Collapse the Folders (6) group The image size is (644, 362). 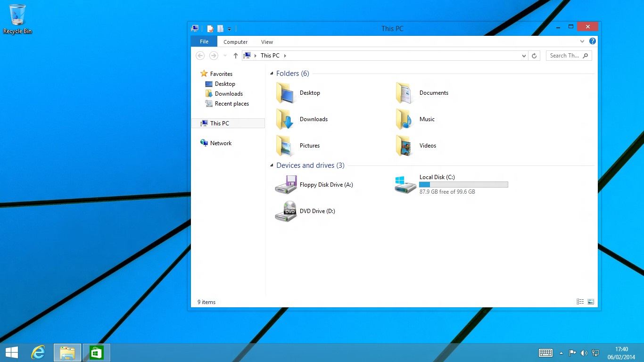click(x=272, y=74)
